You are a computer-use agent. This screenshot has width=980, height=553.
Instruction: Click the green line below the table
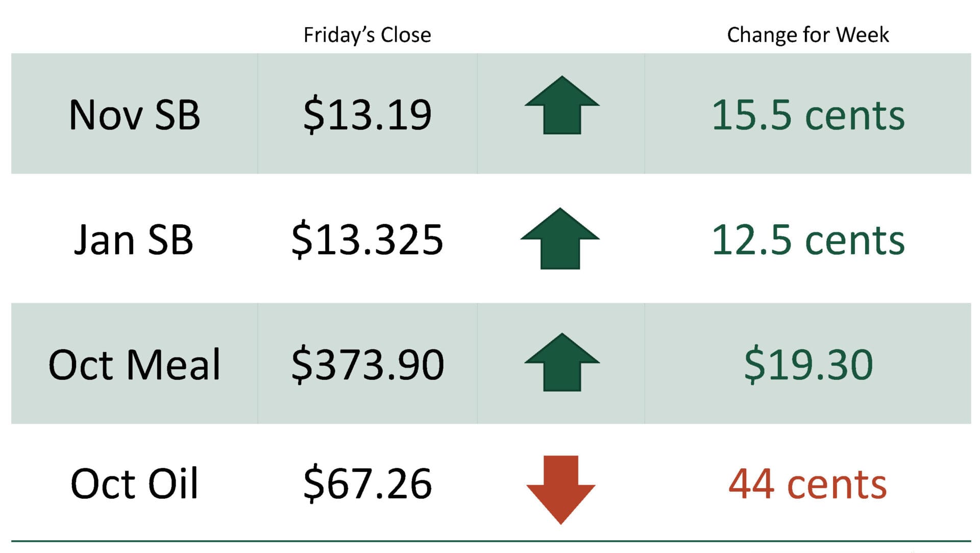tap(491, 541)
